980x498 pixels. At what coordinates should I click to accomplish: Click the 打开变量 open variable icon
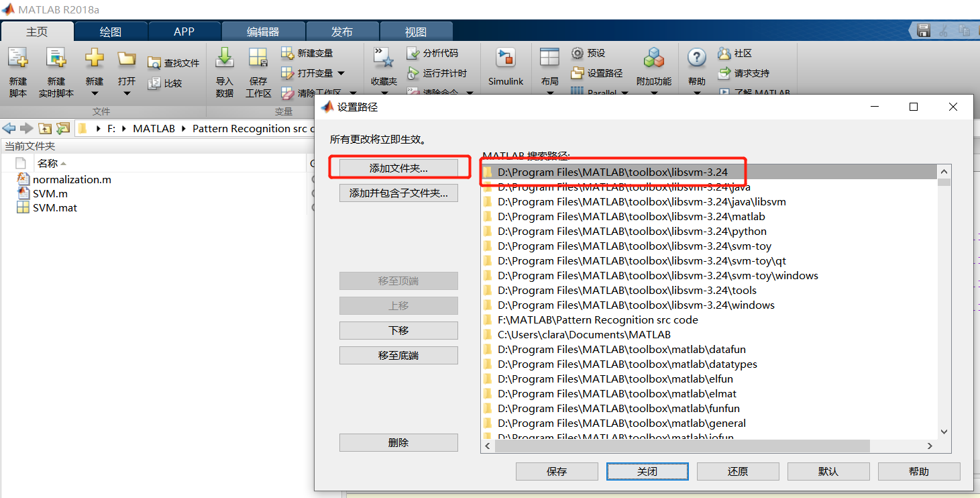click(288, 72)
